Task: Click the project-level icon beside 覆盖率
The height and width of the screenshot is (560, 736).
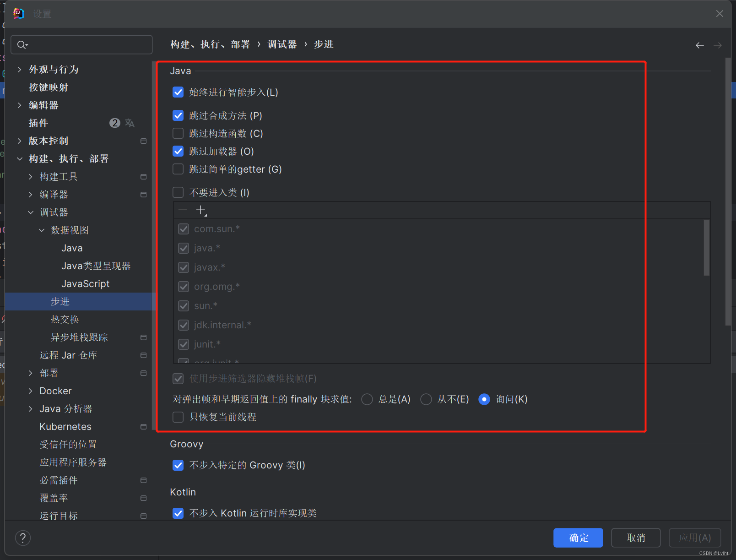Action: click(x=143, y=498)
